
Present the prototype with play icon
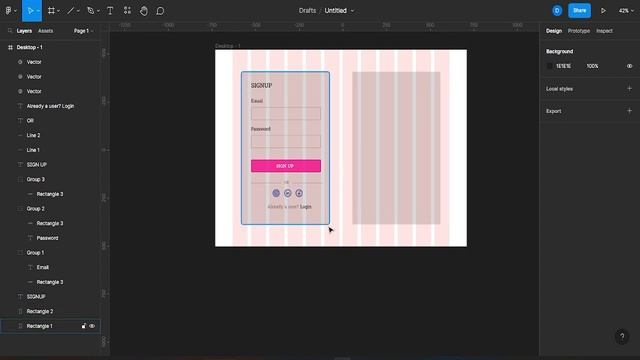click(603, 11)
